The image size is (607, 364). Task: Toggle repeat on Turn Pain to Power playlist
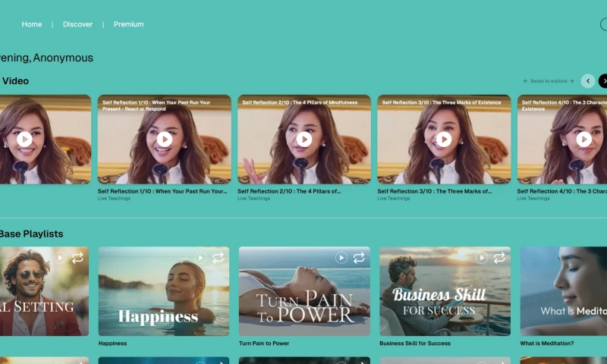tap(359, 258)
